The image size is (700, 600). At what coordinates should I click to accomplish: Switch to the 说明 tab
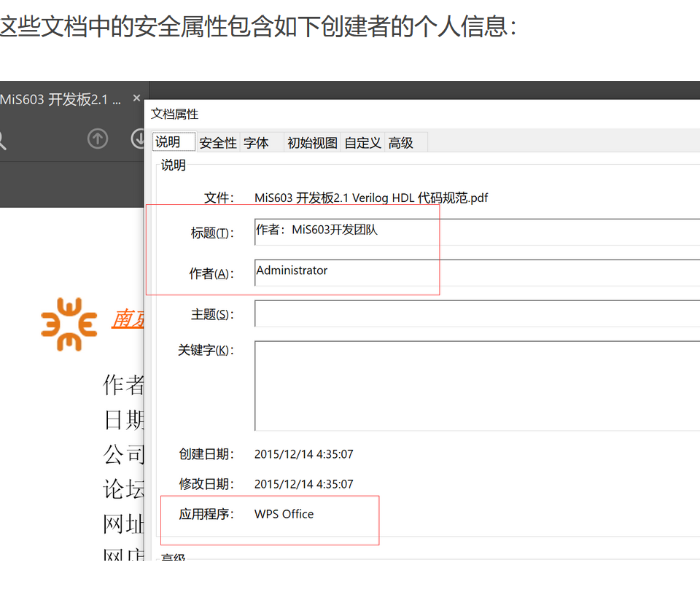pyautogui.click(x=174, y=142)
